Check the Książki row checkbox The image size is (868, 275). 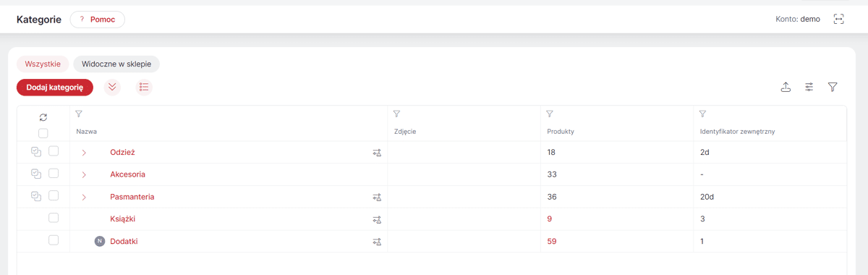tap(54, 218)
